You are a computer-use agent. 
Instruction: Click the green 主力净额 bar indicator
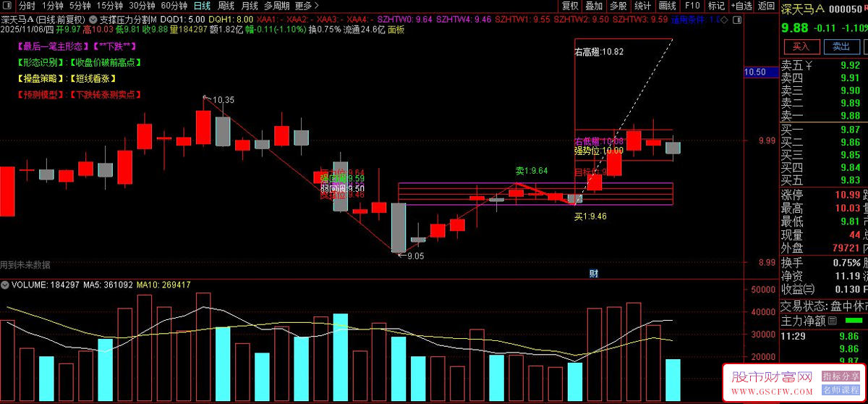pyautogui.click(x=854, y=321)
